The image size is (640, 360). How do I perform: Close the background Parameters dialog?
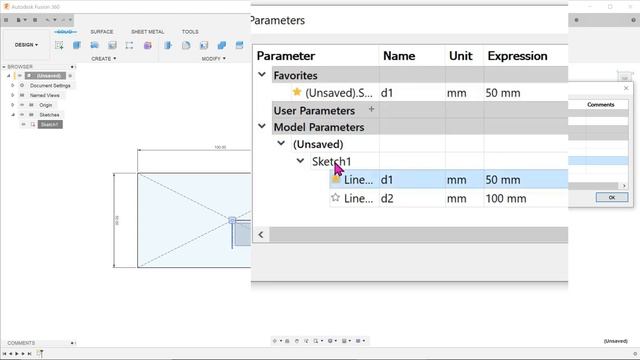click(626, 88)
